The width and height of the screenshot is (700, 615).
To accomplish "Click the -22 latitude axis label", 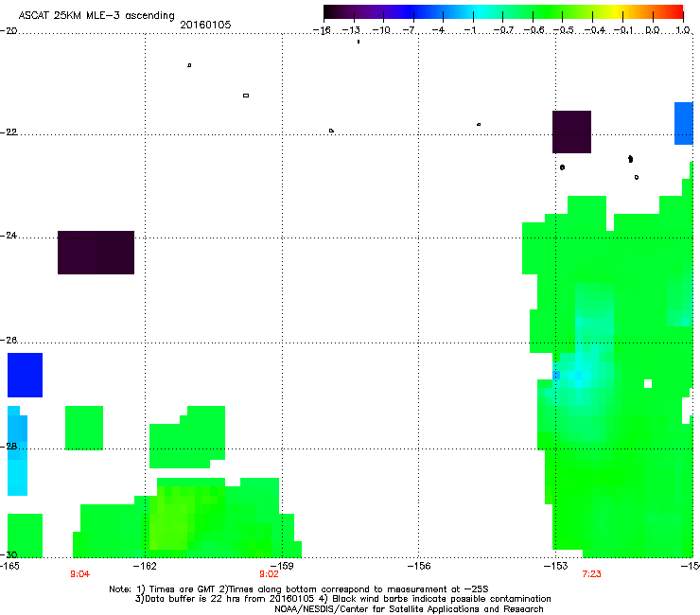I will [9, 132].
